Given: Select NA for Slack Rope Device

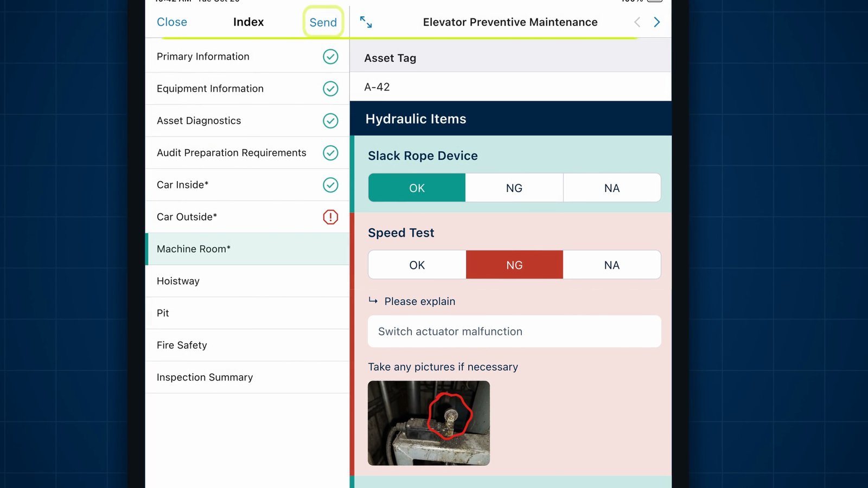Looking at the screenshot, I should (x=612, y=188).
